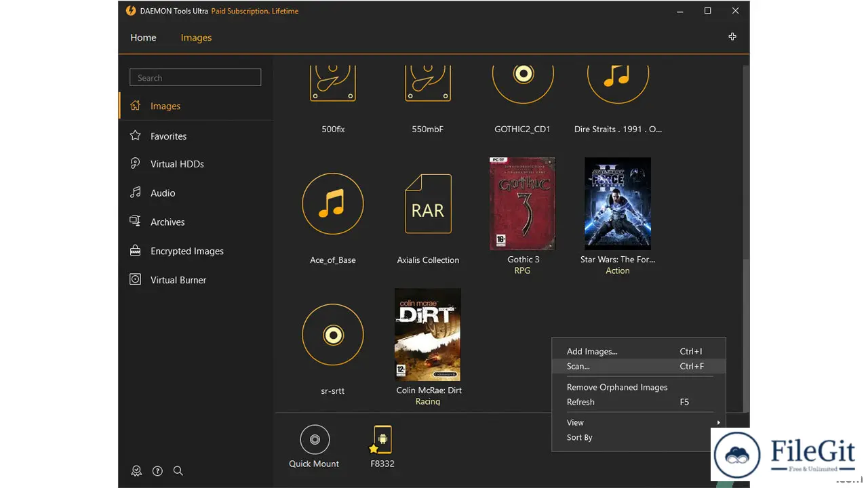Screen dimensions: 868x488
Task: Click the F8332 Android device icon
Action: tap(382, 439)
